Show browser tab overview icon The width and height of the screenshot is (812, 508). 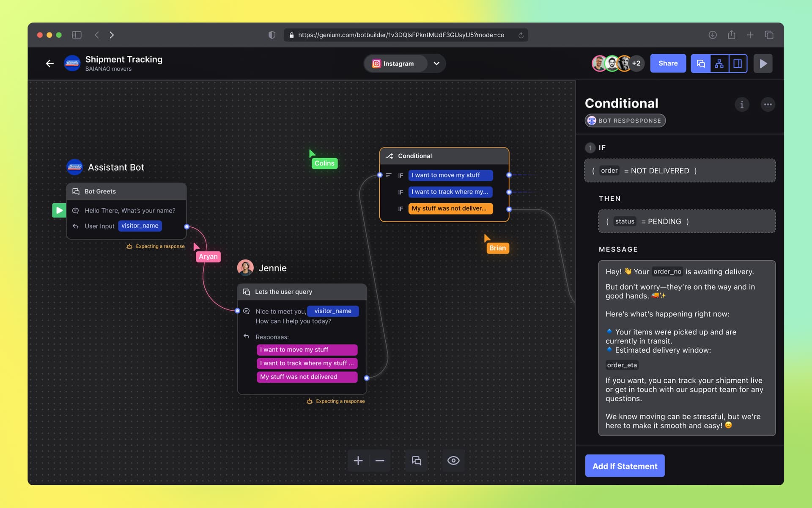point(769,35)
